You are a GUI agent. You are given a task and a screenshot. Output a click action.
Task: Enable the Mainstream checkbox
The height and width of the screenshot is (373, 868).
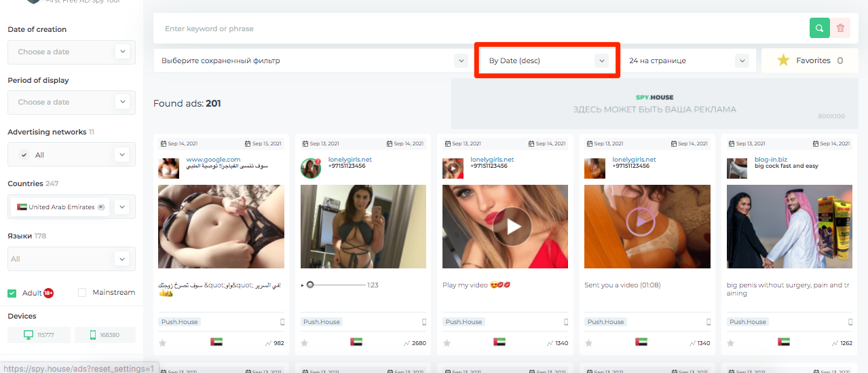[82, 293]
